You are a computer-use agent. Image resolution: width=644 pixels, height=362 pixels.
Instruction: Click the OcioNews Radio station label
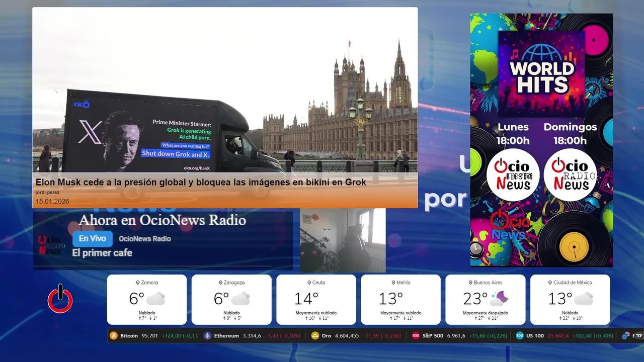(145, 239)
